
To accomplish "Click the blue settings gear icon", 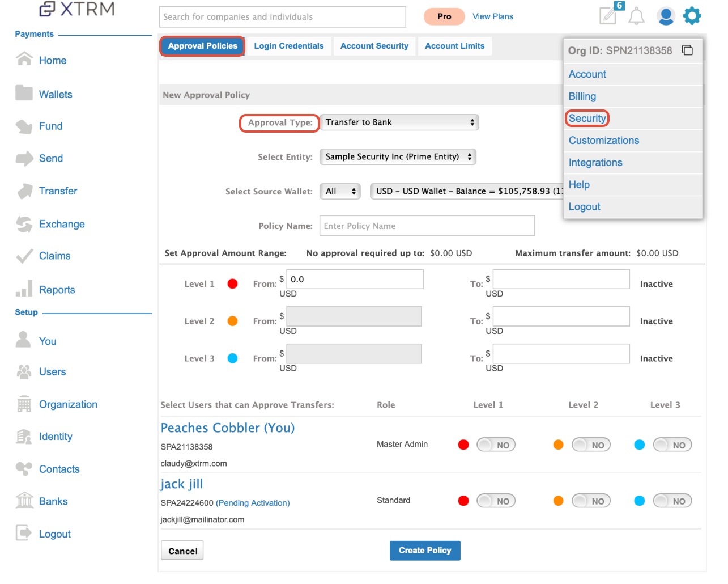I will tap(692, 16).
